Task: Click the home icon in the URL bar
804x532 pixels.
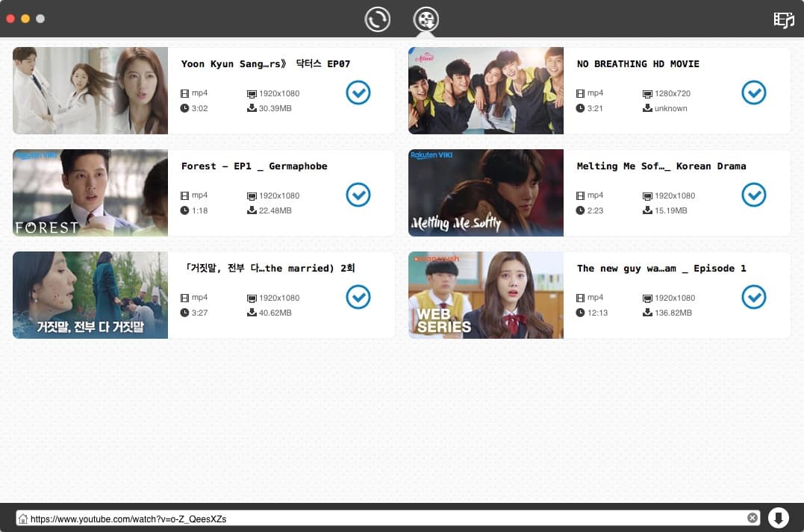Action: click(x=22, y=519)
